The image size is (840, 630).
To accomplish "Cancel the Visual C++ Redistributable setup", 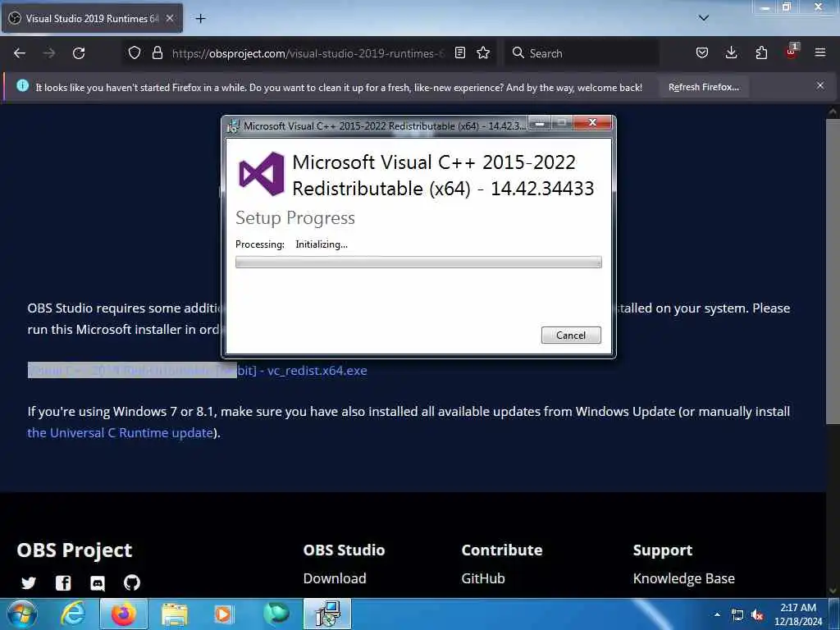I will [x=571, y=336].
